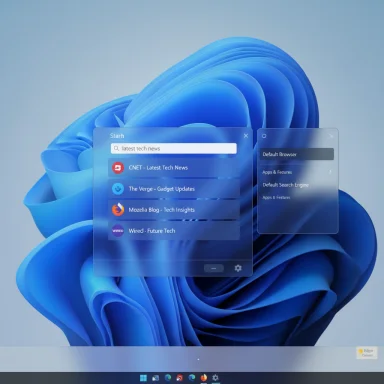
Task: Click the Firefox icon beside Mozilla Blog
Action: coord(118,210)
